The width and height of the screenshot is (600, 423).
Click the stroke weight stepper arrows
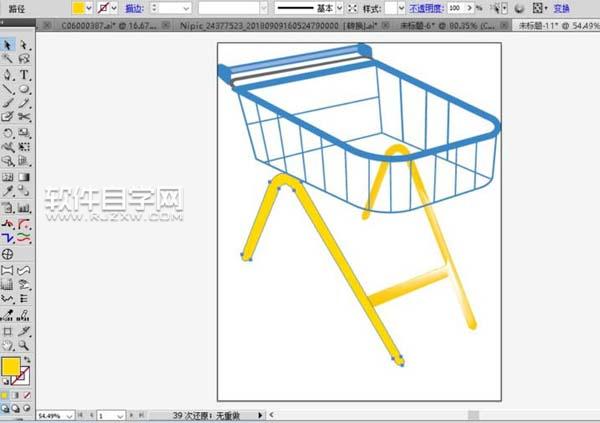pos(154,8)
